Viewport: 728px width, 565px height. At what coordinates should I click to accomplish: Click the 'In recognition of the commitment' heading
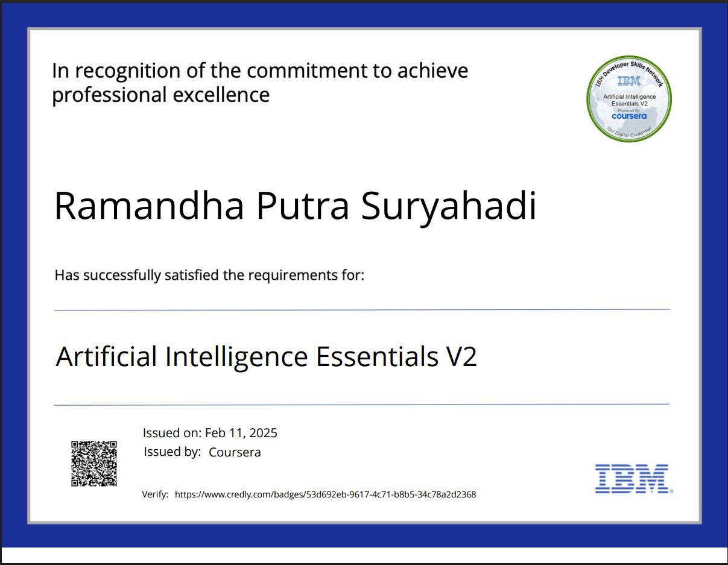click(x=260, y=71)
